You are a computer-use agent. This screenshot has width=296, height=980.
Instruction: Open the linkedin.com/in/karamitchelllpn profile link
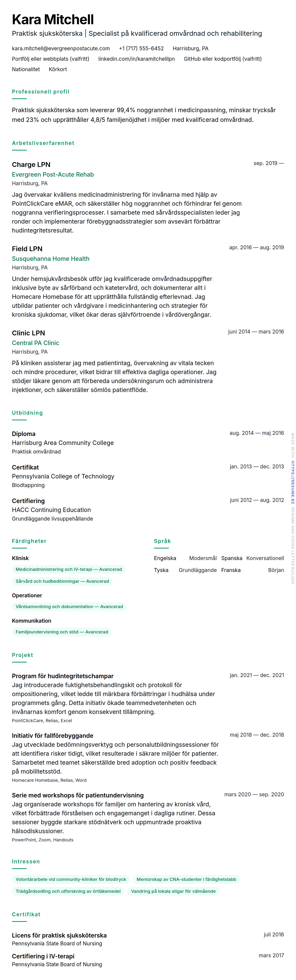coord(136,59)
